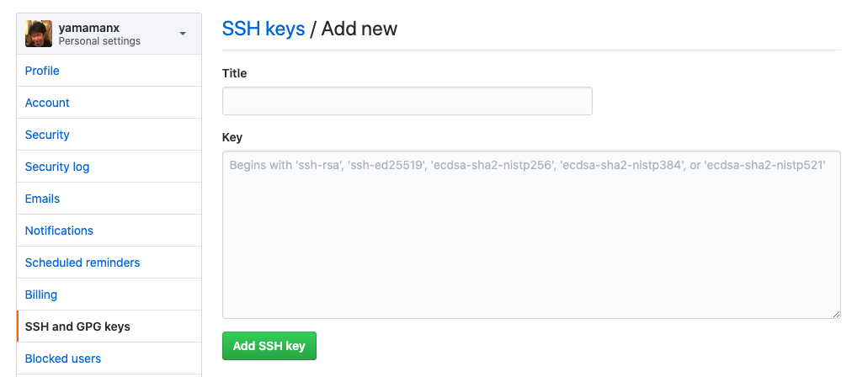Click into the Key text area

531,235
